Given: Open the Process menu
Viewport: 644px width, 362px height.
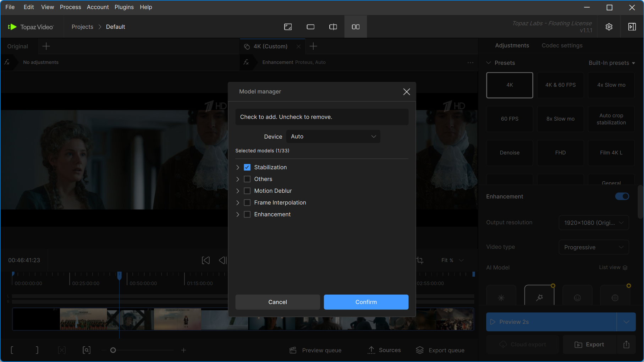Looking at the screenshot, I should 70,7.
